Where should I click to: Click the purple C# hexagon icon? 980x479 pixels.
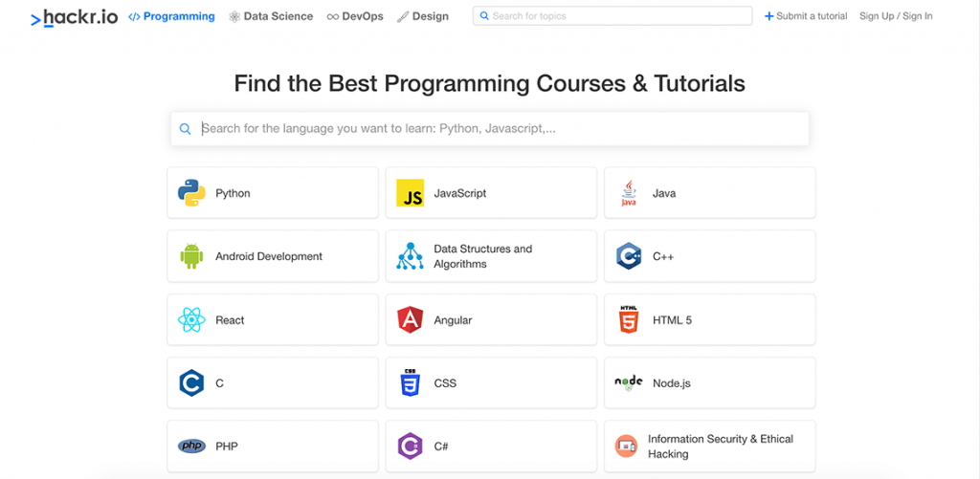[x=410, y=446]
